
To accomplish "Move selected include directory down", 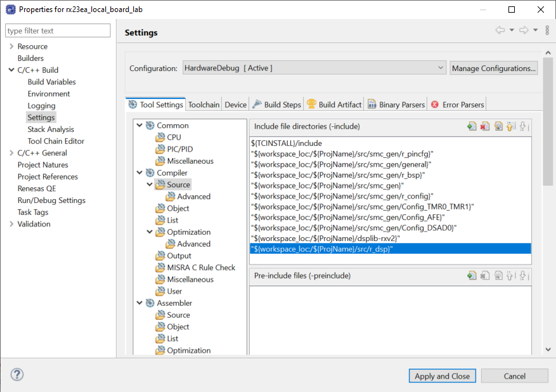I will pos(524,126).
